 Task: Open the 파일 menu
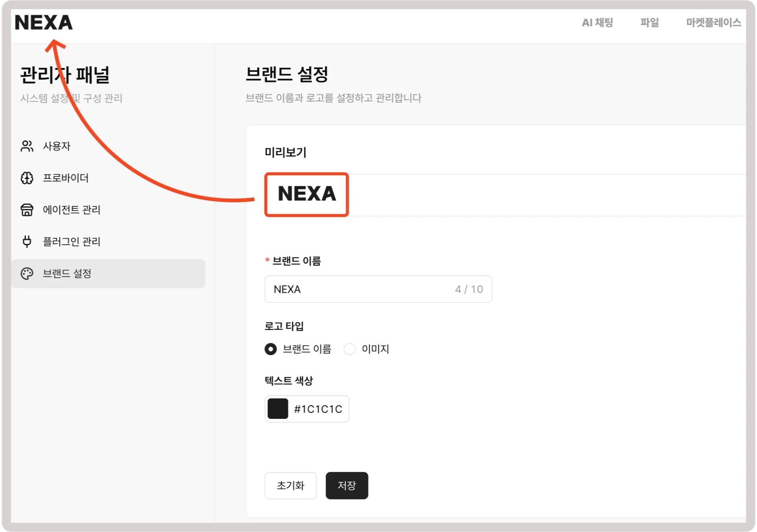click(x=649, y=23)
